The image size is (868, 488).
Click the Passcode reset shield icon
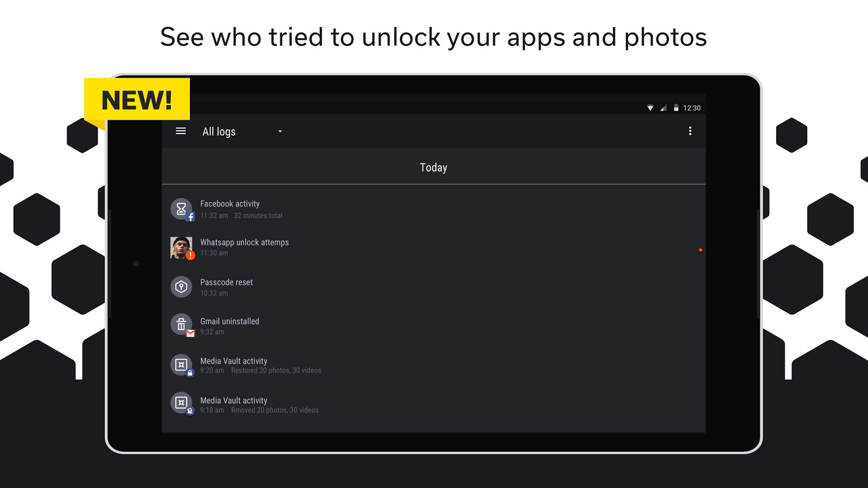pyautogui.click(x=181, y=287)
